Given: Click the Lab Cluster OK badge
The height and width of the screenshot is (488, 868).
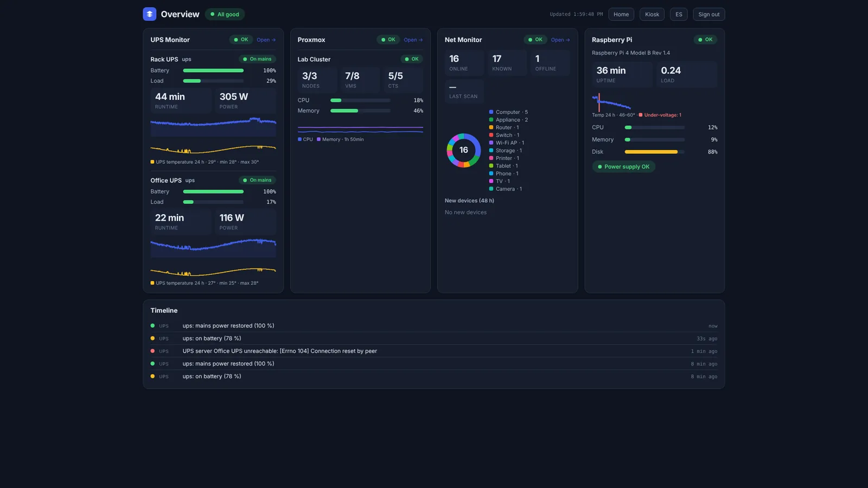Looking at the screenshot, I should (x=412, y=59).
